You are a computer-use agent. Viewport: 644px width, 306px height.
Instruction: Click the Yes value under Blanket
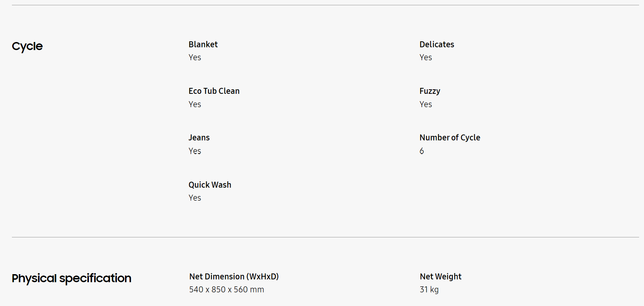195,57
